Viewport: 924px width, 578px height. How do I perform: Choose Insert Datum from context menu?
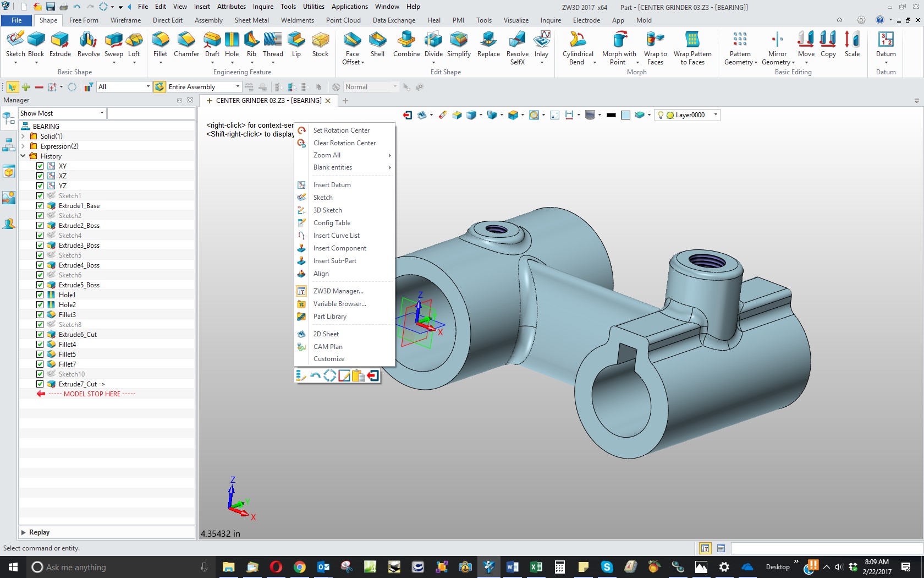coord(332,185)
